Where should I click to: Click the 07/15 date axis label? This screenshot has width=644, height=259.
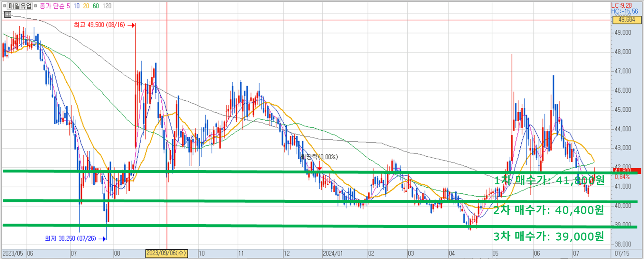pos(622,254)
